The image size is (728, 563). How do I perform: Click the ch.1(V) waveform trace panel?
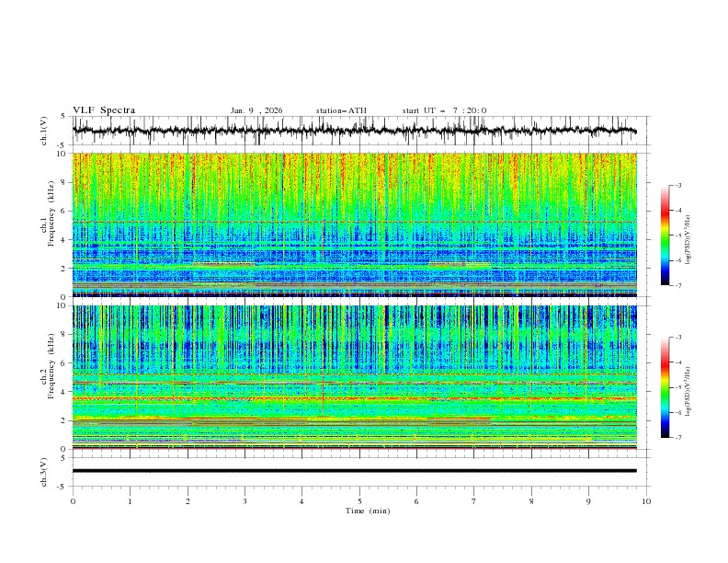click(x=360, y=131)
